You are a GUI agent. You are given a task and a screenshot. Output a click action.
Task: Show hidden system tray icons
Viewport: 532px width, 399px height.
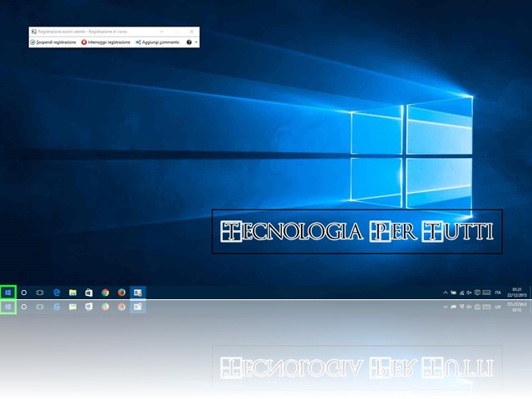tap(445, 293)
